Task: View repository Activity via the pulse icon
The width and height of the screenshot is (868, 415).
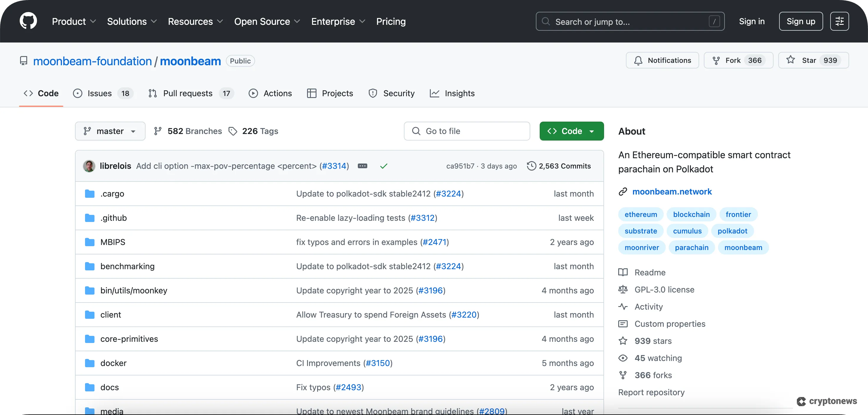Action: tap(623, 307)
